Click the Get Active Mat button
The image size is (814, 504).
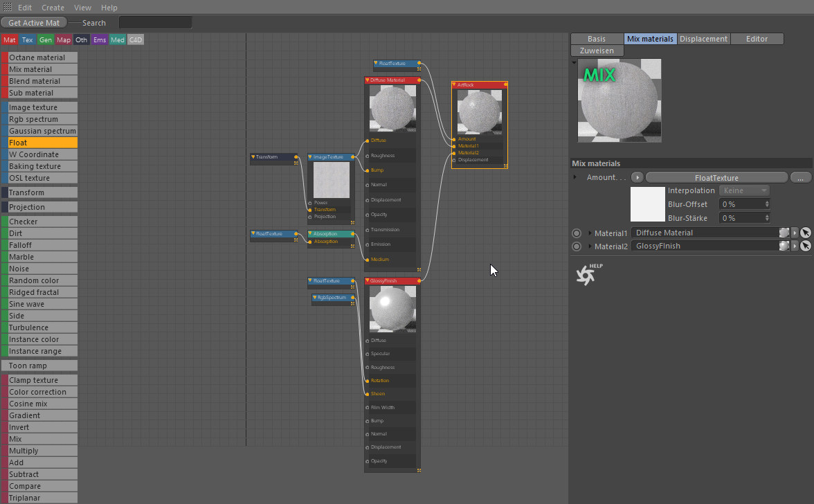tap(34, 23)
